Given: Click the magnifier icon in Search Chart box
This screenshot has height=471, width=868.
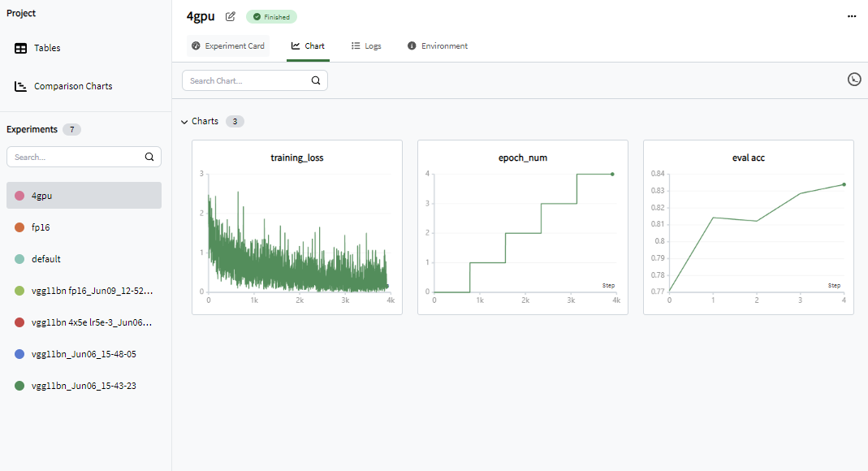Looking at the screenshot, I should point(316,81).
